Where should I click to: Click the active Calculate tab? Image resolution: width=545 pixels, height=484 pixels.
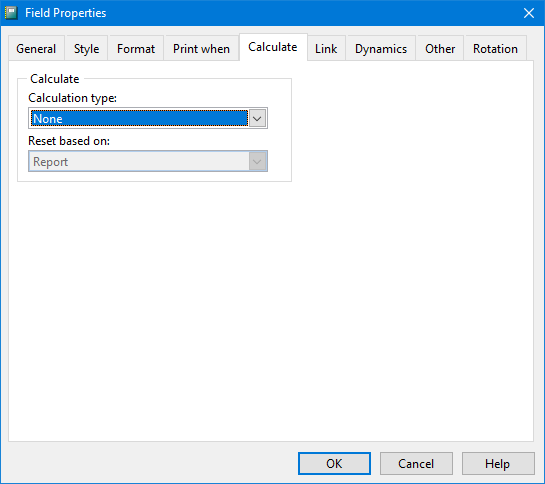(273, 47)
